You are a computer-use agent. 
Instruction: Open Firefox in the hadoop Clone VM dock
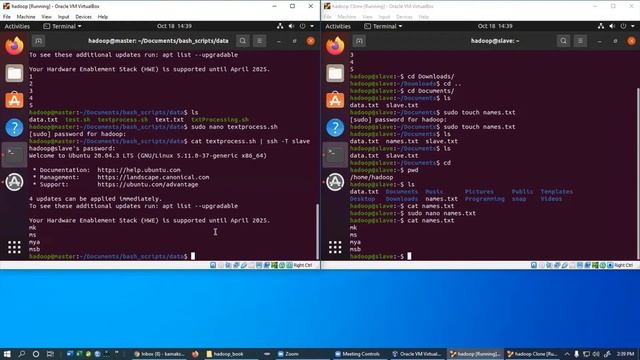(335, 45)
